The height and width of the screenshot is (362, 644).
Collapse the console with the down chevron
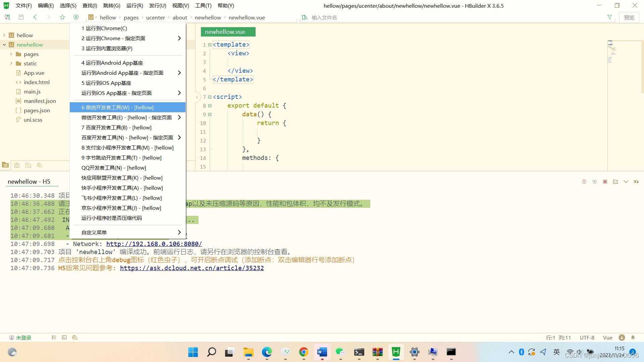(626, 182)
